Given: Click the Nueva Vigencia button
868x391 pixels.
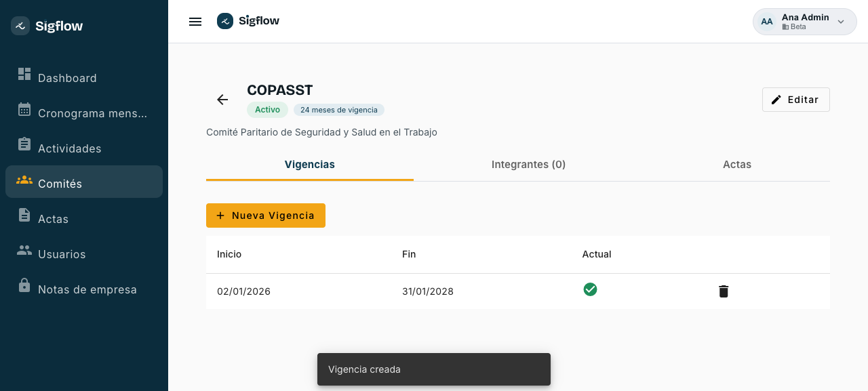Looking at the screenshot, I should coord(266,215).
